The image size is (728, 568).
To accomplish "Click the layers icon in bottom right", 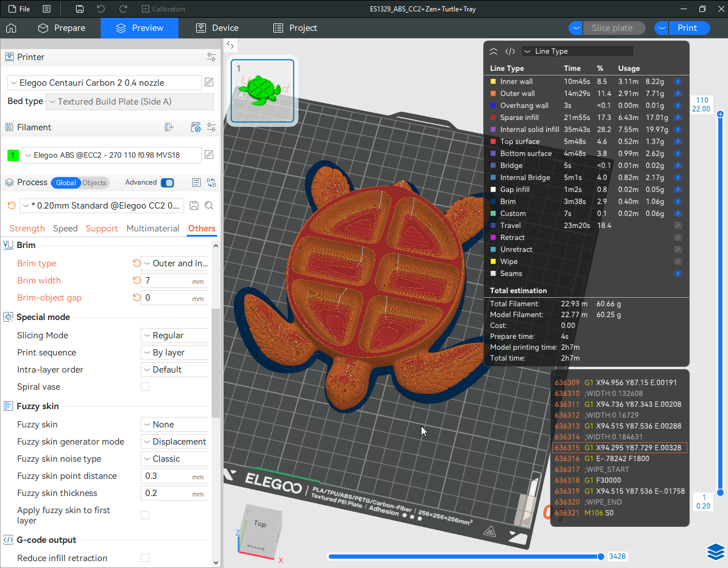I will pyautogui.click(x=715, y=551).
